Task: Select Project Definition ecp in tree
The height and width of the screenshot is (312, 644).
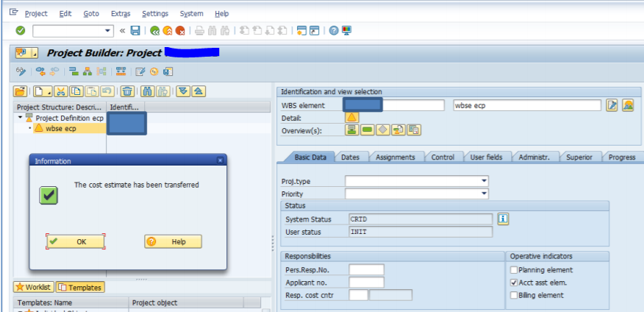Action: 69,118
